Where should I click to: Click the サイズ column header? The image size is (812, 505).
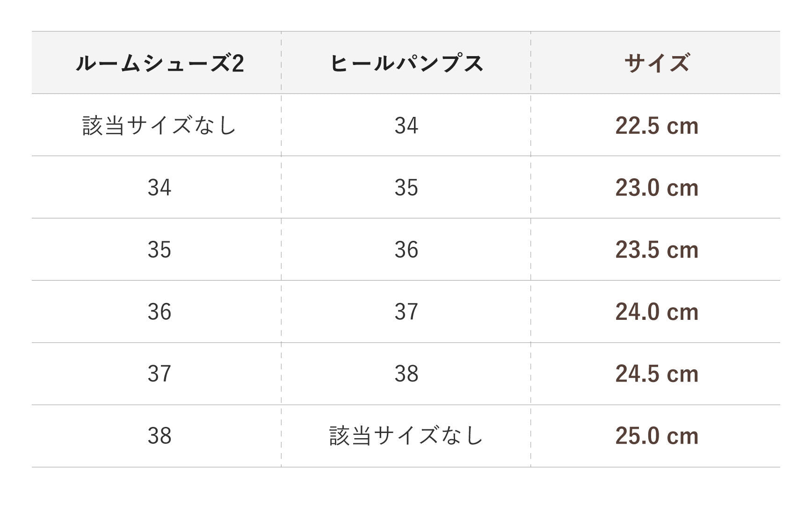pyautogui.click(x=657, y=63)
